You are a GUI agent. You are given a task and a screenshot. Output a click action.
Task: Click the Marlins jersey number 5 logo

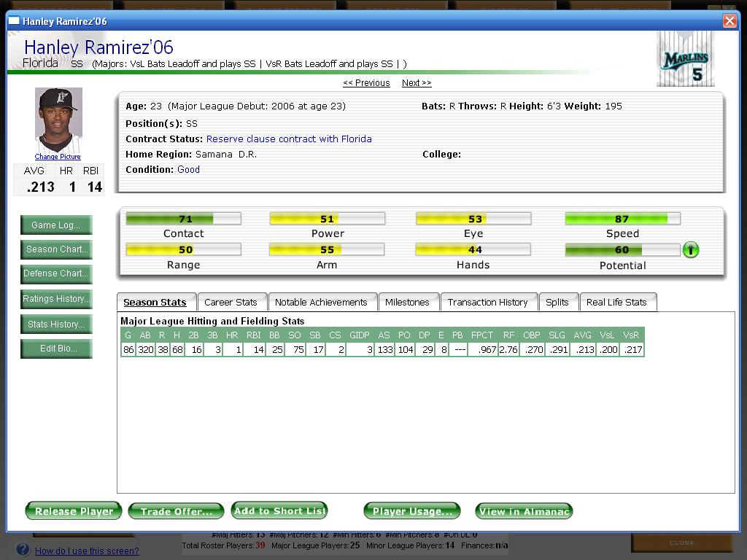[x=686, y=58]
